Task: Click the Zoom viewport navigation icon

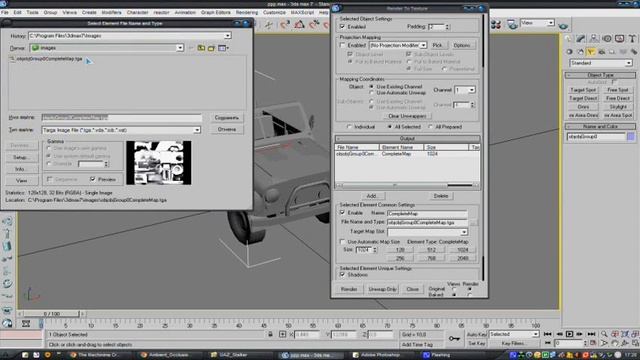Action: [x=604, y=334]
